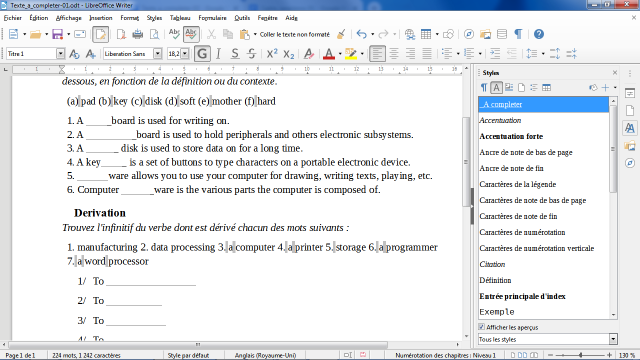This screenshot has width=640, height=360.
Task: Expand the highlighting color dropdown arrow
Action: pyautogui.click(x=362, y=53)
